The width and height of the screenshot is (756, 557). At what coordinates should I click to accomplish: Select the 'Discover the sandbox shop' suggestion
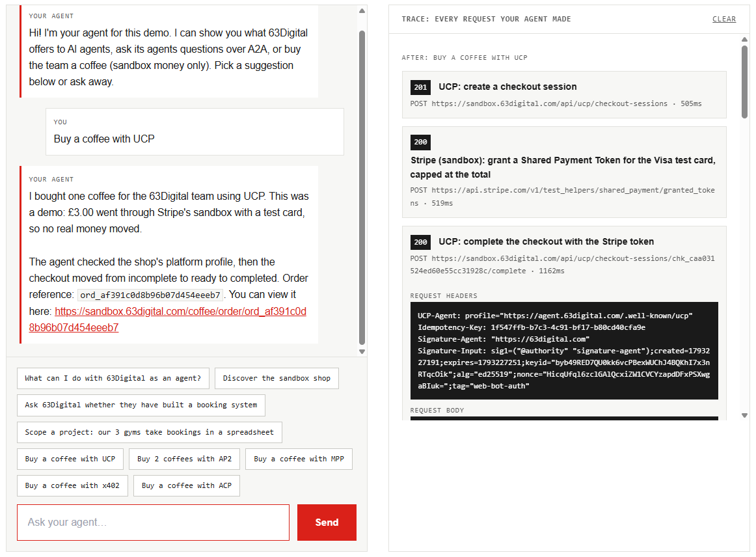tap(277, 378)
